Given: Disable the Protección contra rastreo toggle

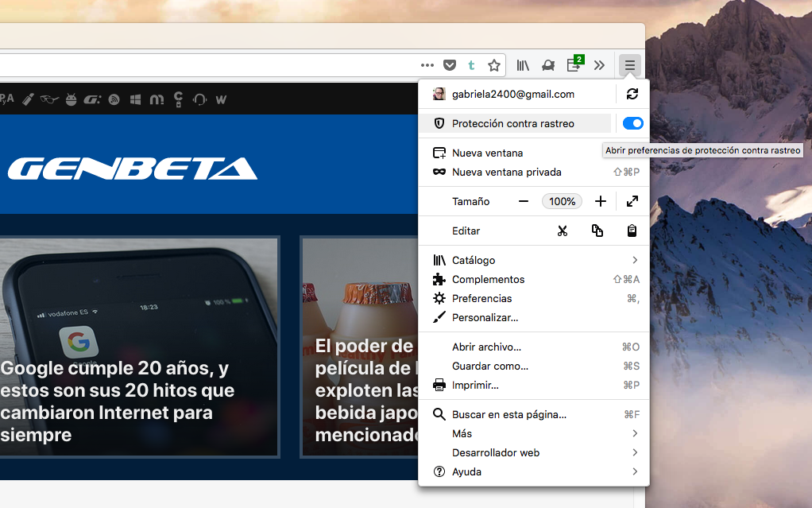Looking at the screenshot, I should [632, 123].
